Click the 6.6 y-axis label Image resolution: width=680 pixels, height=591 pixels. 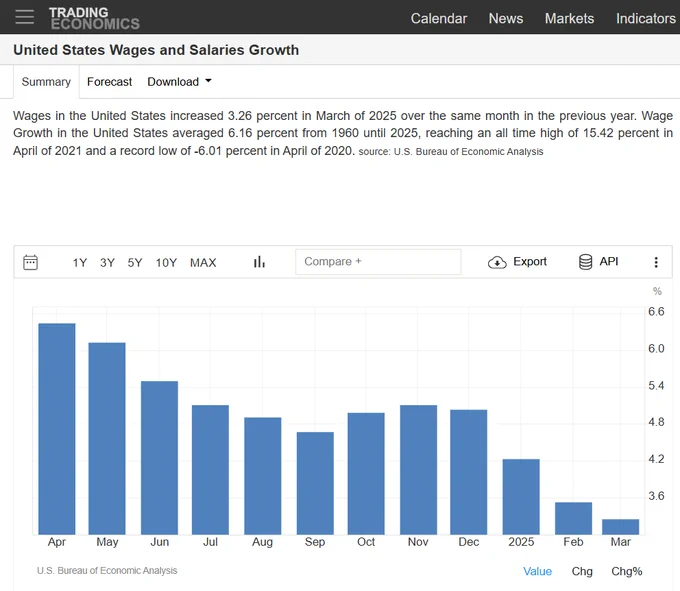click(x=656, y=311)
